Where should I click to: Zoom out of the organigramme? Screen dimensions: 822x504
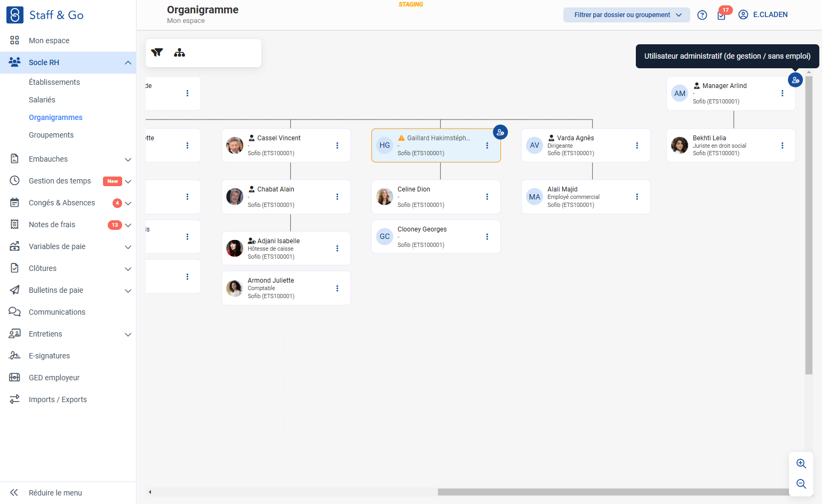point(801,484)
